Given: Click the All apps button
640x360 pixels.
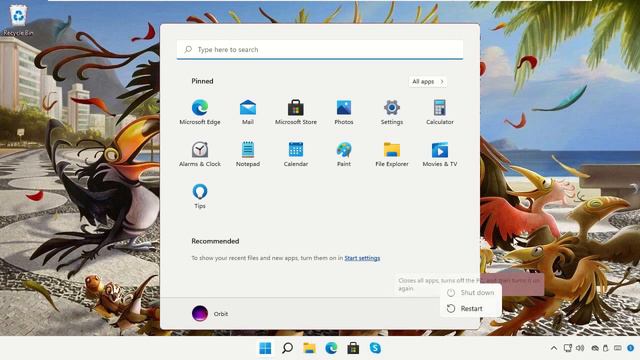Looking at the screenshot, I should [427, 82].
